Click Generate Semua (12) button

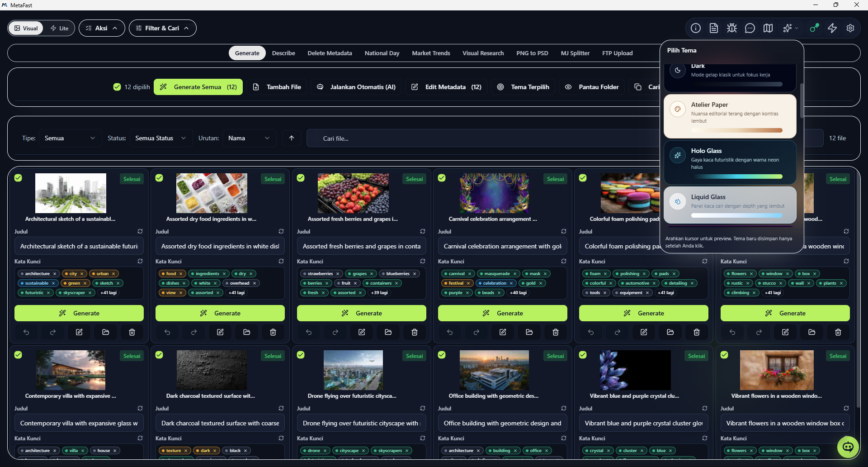point(198,87)
